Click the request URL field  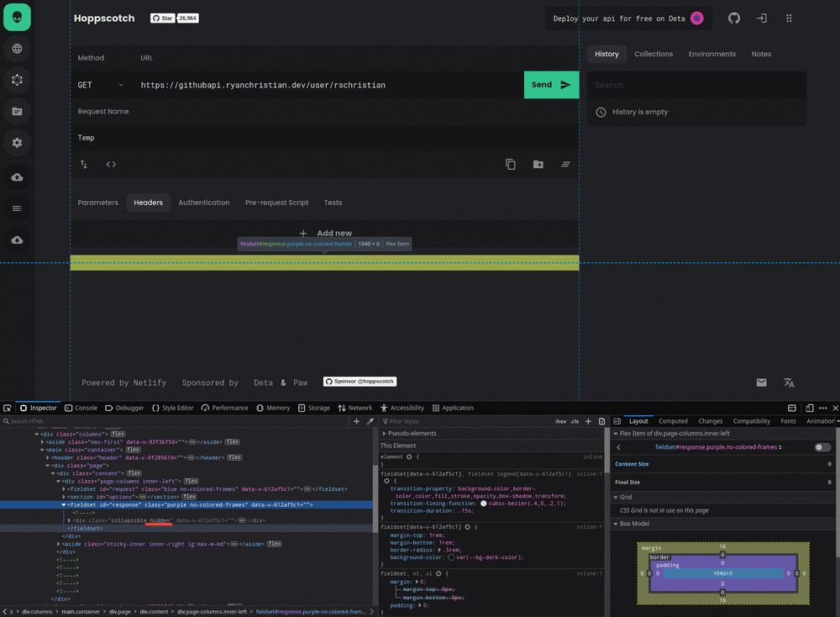pyautogui.click(x=328, y=85)
